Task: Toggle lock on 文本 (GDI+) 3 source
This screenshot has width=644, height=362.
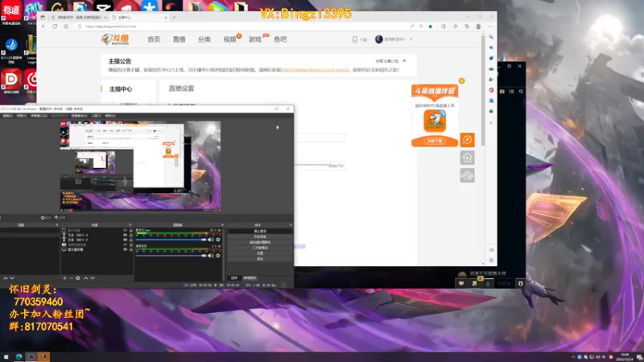Action: pyautogui.click(x=131, y=235)
